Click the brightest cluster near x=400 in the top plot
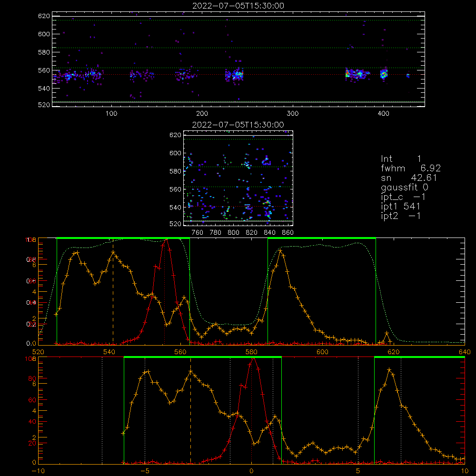The image size is (476, 476). click(384, 74)
